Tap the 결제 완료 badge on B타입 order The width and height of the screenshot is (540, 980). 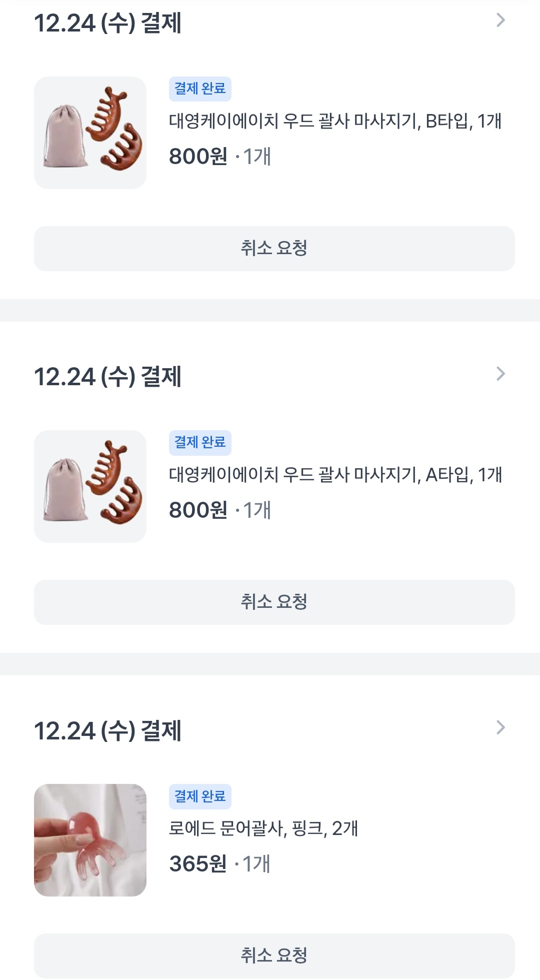point(200,89)
